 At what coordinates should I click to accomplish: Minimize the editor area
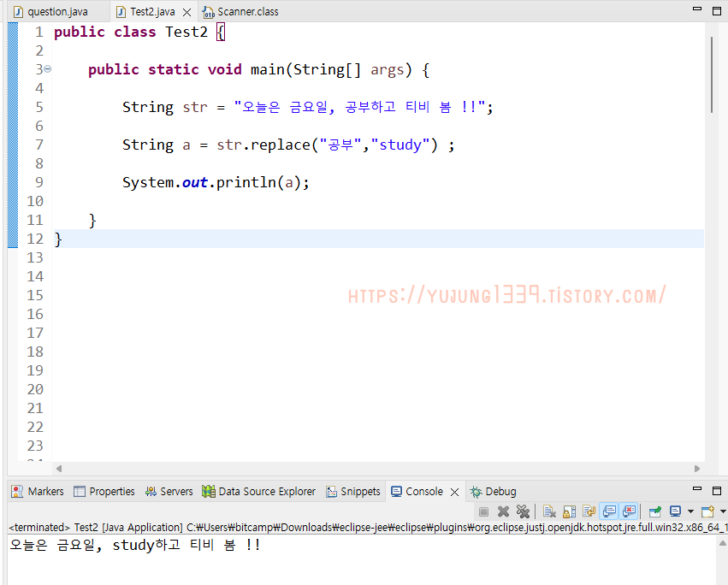697,9
